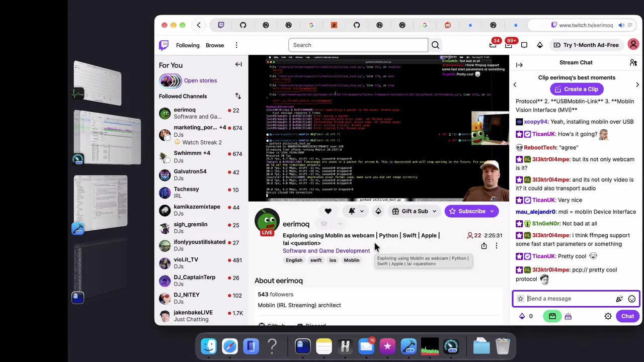
Task: Open Bits and Power-ups icon in chat input
Action: (619, 299)
